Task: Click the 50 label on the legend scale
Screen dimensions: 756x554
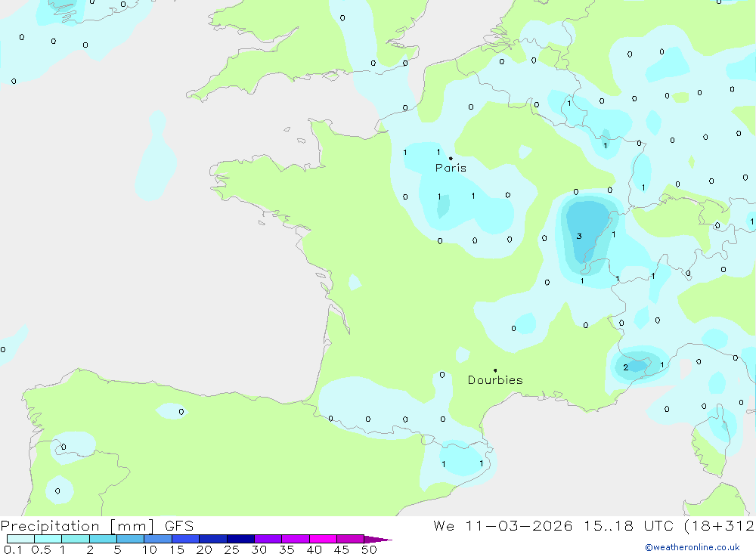Action: 369,549
